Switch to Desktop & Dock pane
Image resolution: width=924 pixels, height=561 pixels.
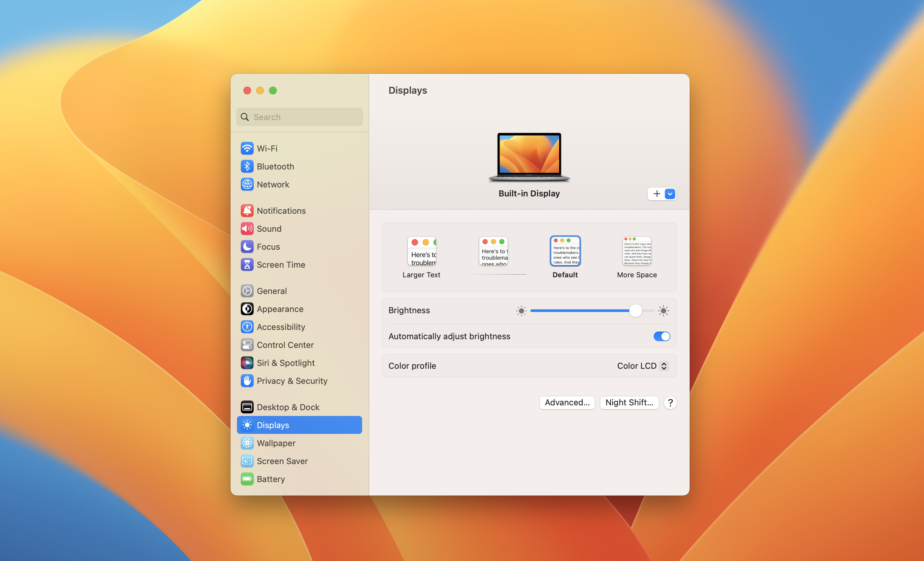tap(288, 407)
